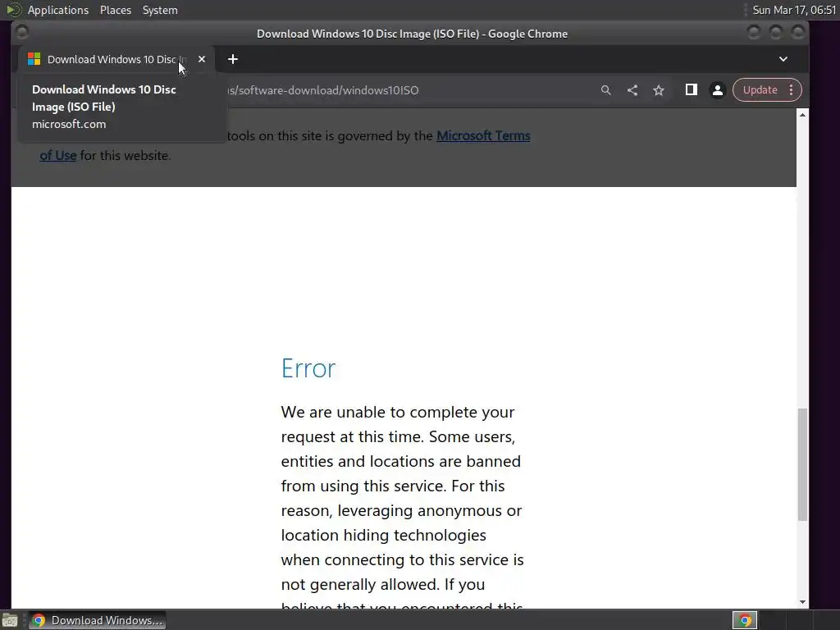Click the scrollbar down arrow

click(802, 602)
